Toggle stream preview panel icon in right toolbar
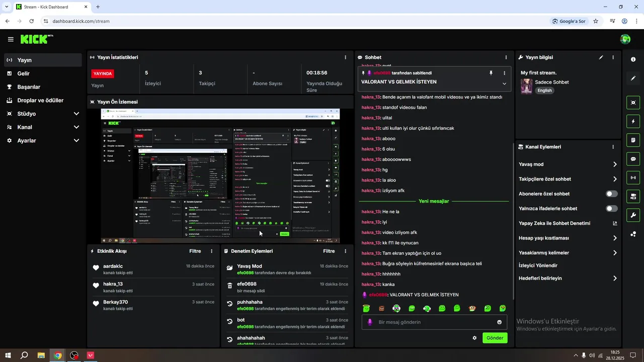The image size is (644, 362). click(633, 103)
